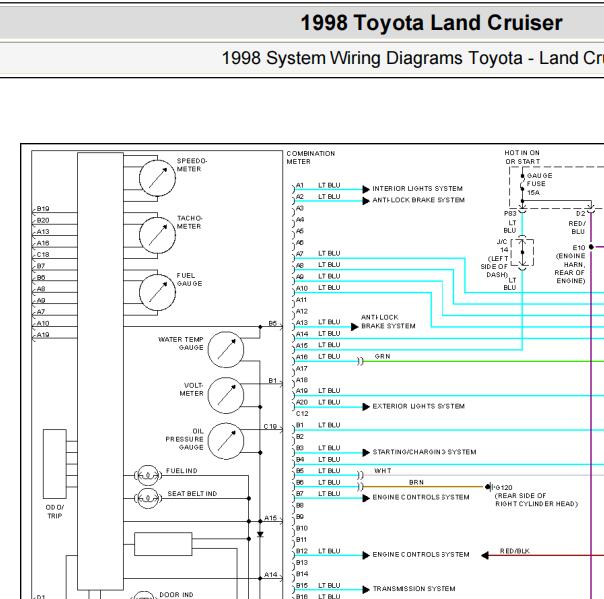The height and width of the screenshot is (599, 604).
Task: Click the E10 splice dot
Action: (x=591, y=247)
